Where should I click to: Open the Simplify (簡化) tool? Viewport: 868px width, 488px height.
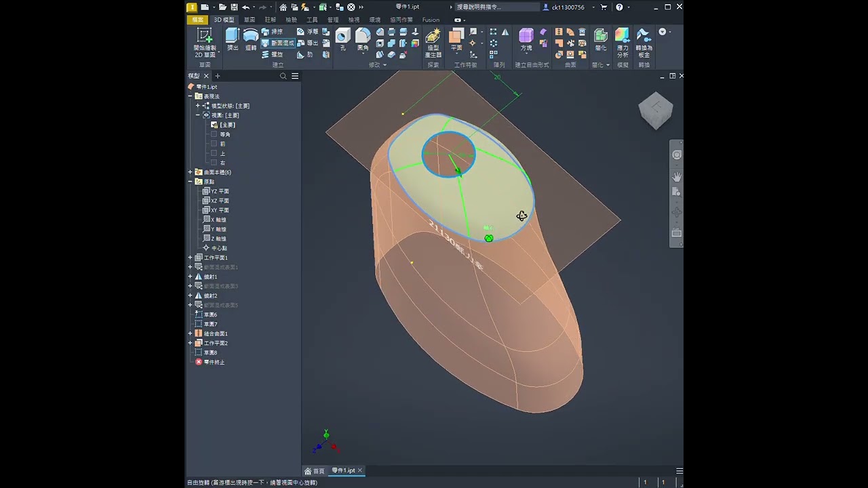tap(601, 39)
